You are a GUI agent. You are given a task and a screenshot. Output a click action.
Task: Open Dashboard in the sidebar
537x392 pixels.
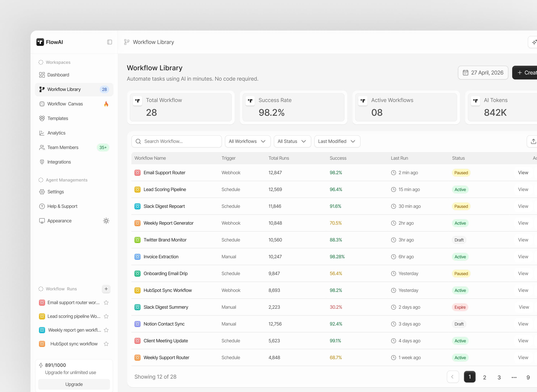tap(74, 75)
